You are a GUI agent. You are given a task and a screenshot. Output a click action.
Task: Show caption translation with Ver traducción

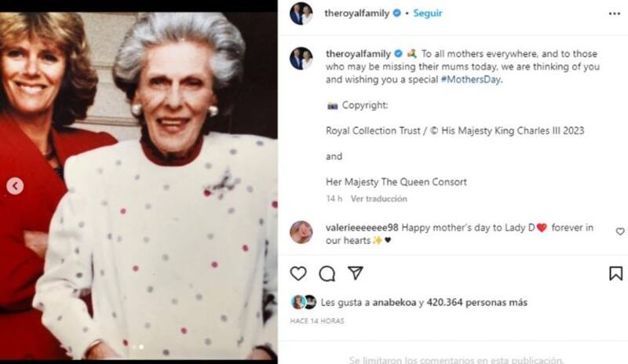click(x=378, y=199)
